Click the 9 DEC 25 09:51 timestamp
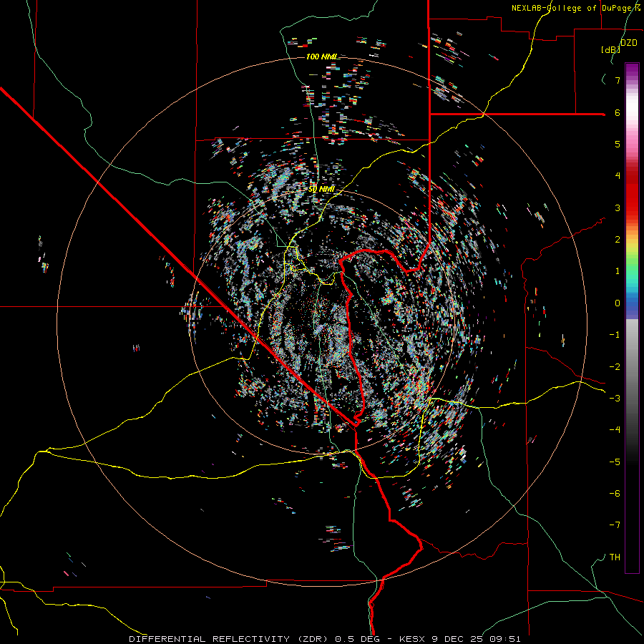Viewport: 644px width, 644px height. (477, 639)
